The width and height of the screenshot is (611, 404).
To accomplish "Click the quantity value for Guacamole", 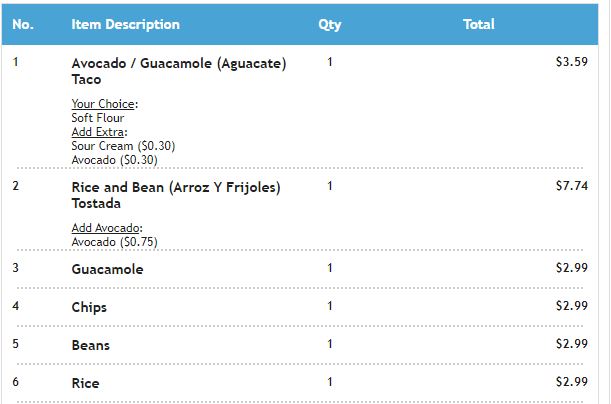I will (330, 268).
